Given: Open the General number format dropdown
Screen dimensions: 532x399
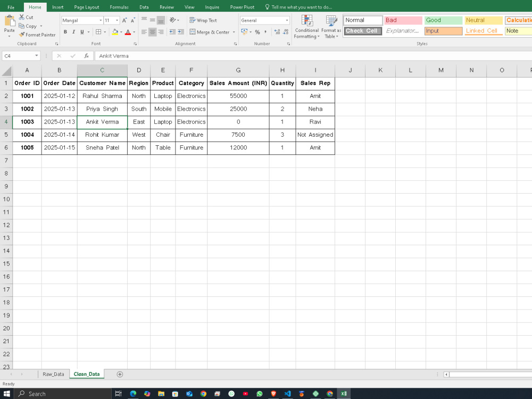Looking at the screenshot, I should (x=287, y=20).
